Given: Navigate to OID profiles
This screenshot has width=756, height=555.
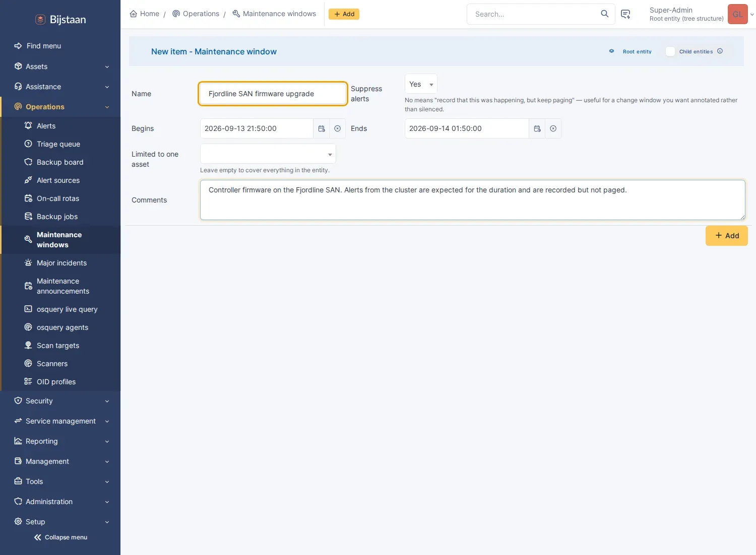Looking at the screenshot, I should [56, 382].
